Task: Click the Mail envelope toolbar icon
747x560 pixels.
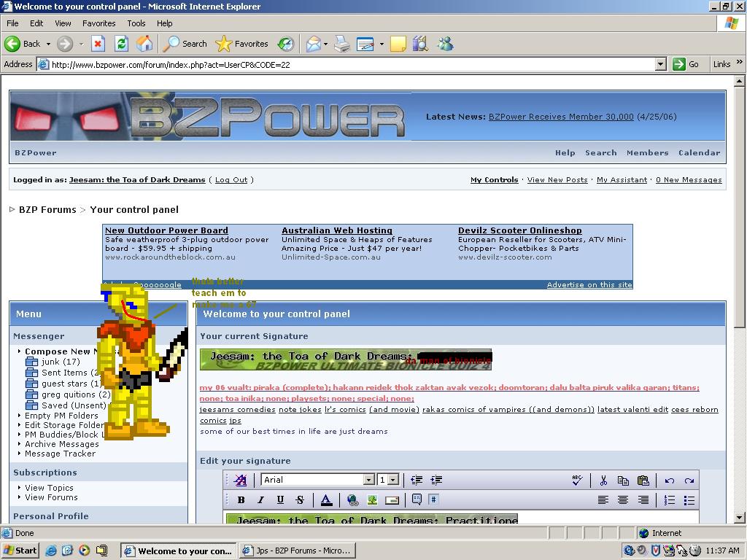Action: [x=314, y=44]
